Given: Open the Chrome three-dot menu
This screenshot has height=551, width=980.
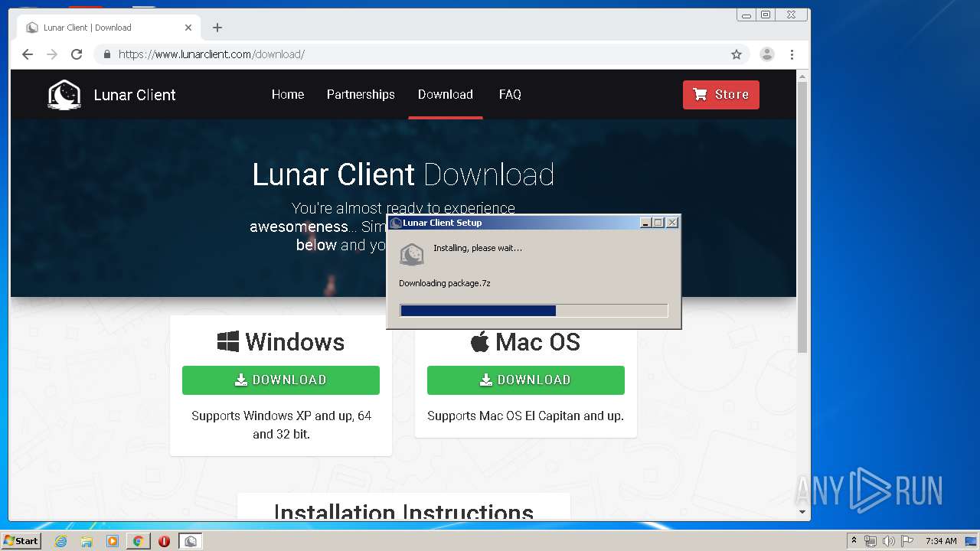Looking at the screenshot, I should (x=792, y=54).
